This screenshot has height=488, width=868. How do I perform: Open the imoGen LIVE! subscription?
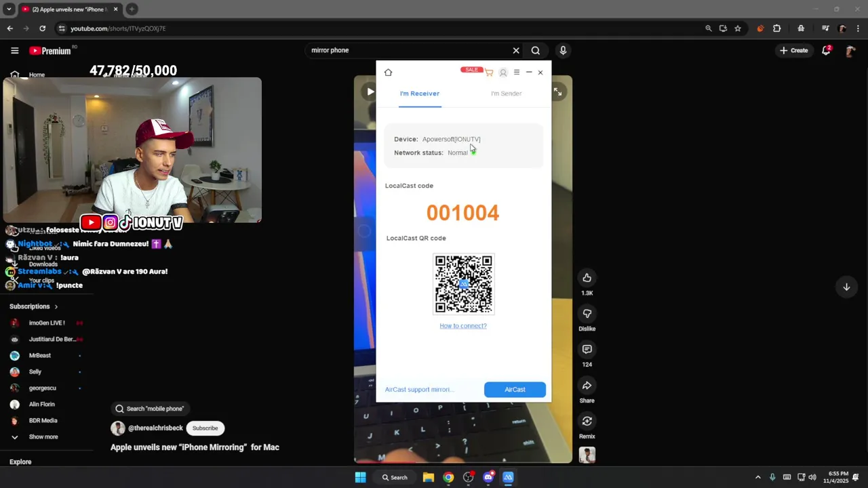tap(46, 323)
